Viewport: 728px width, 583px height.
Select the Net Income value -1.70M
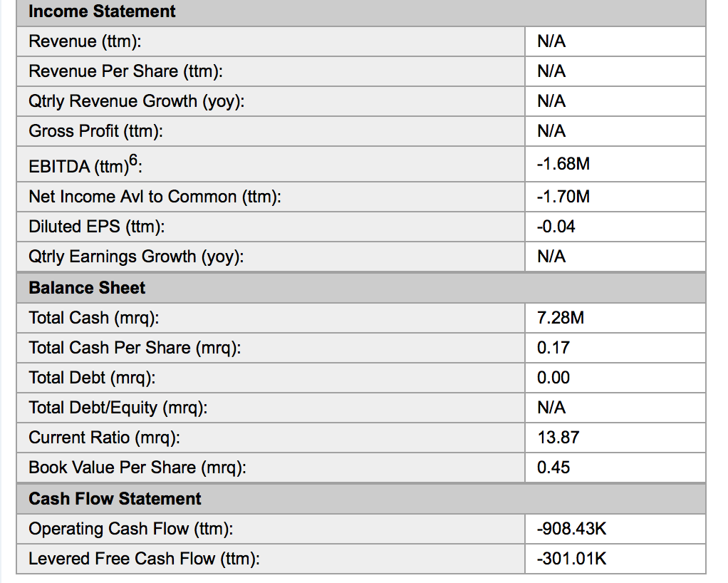pos(563,197)
